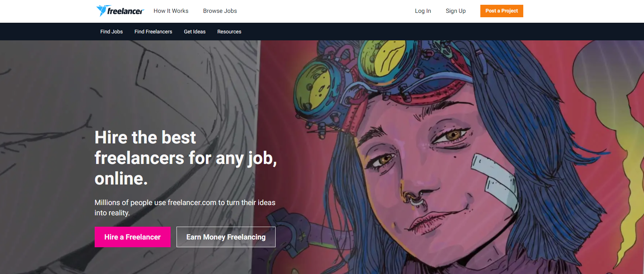Click the character's left eye in the artwork
644x274 pixels.
pos(452,136)
